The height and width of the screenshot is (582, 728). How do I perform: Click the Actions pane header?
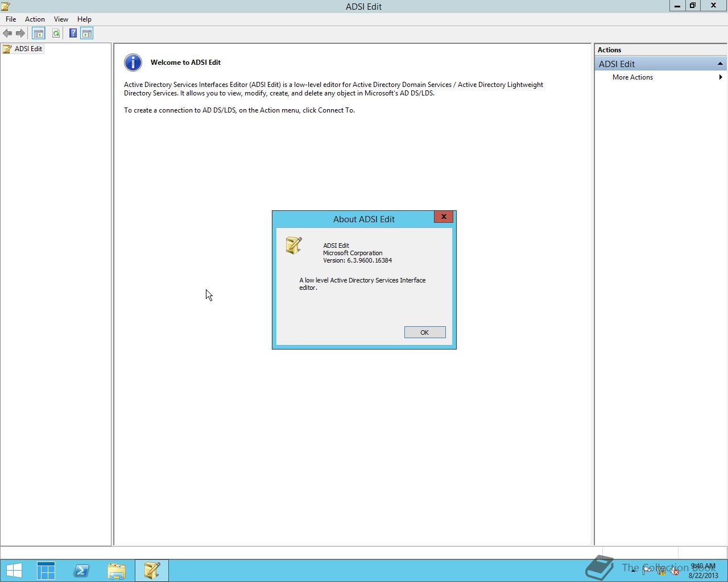coord(660,50)
